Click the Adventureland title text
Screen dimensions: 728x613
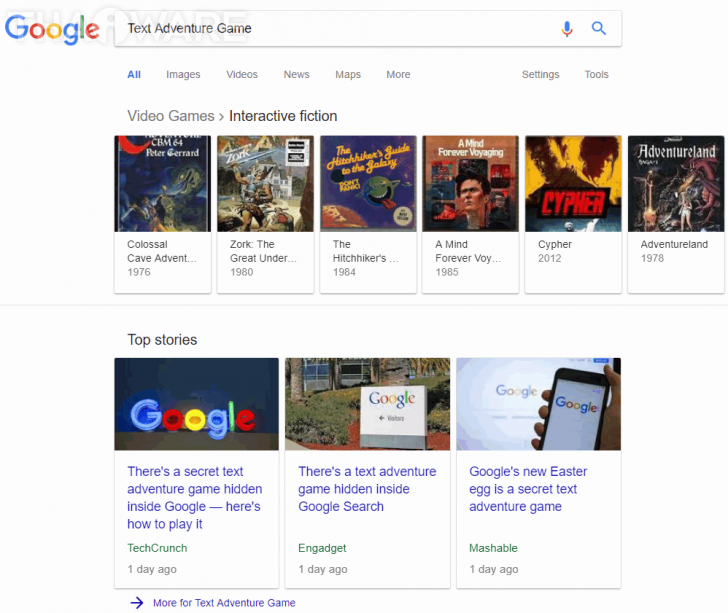coord(674,244)
